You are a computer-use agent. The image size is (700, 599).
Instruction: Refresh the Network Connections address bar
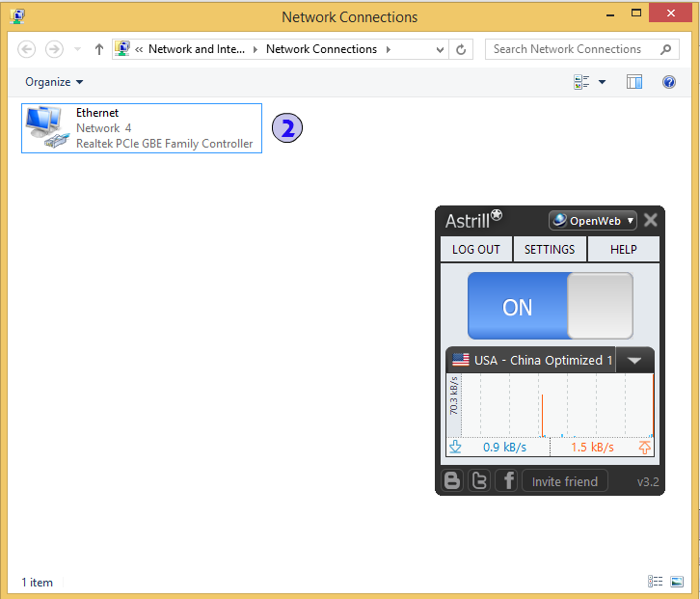click(461, 49)
